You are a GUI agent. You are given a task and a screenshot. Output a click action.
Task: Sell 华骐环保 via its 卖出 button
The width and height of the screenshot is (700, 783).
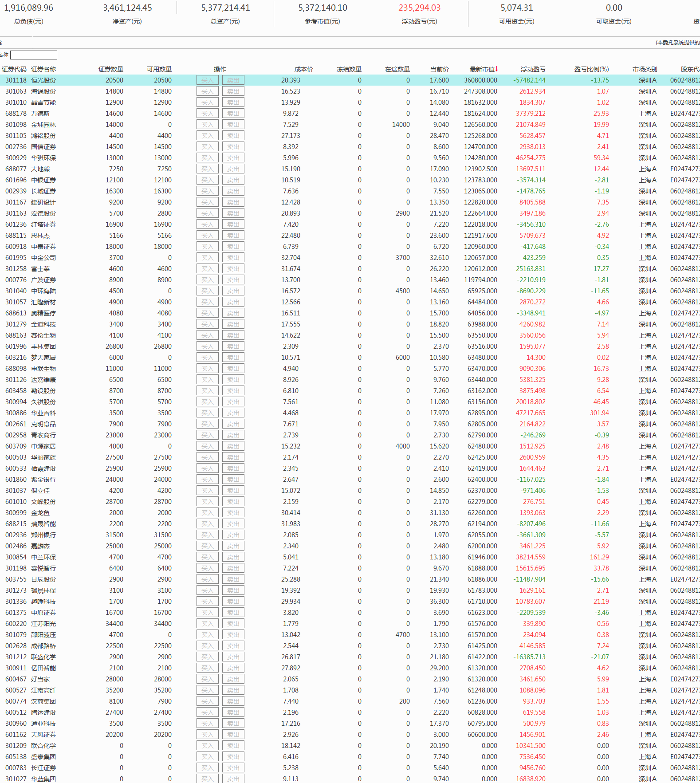tap(233, 158)
